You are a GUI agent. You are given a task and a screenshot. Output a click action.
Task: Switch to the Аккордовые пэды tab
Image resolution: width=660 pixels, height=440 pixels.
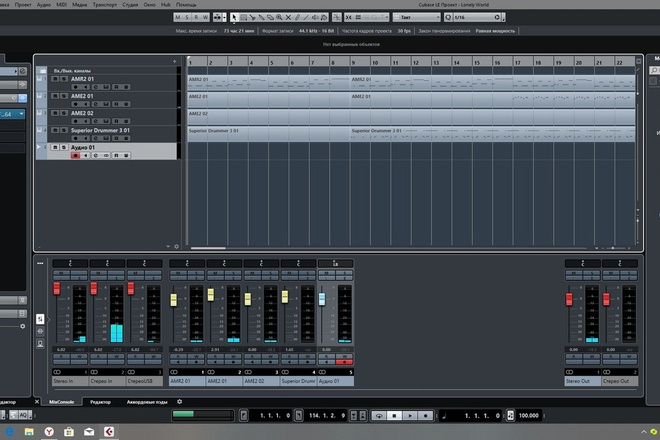point(147,402)
